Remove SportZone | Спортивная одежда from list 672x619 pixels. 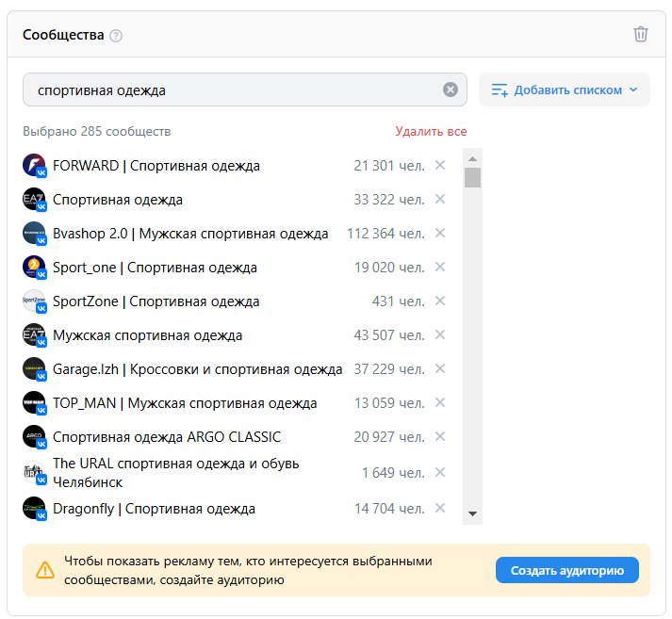point(439,301)
